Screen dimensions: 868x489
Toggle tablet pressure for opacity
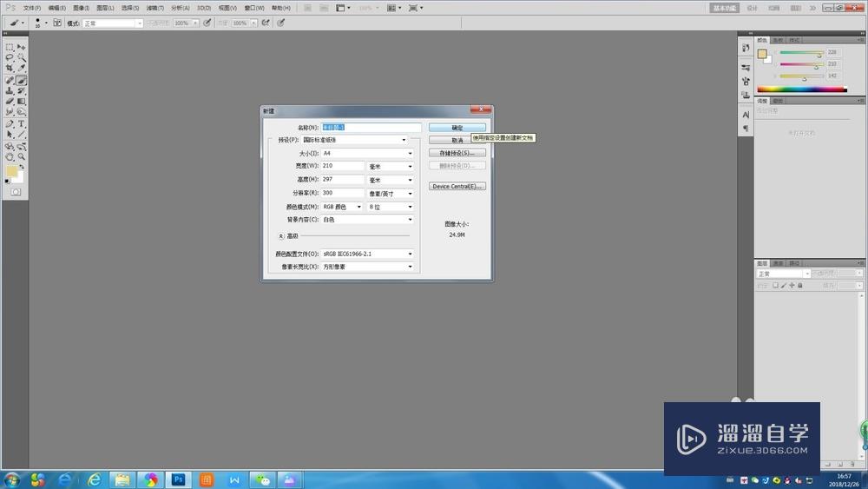click(207, 23)
